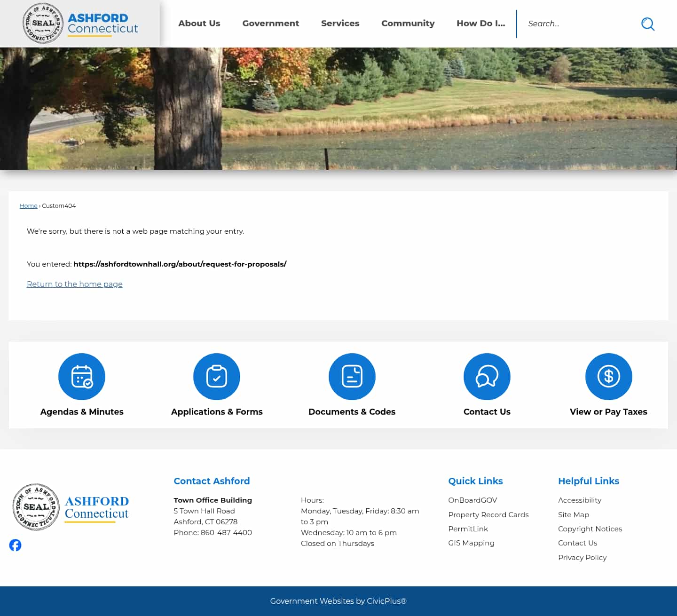Open OnBoardGOV under Quick Links
This screenshot has height=616, width=677.
click(x=472, y=500)
